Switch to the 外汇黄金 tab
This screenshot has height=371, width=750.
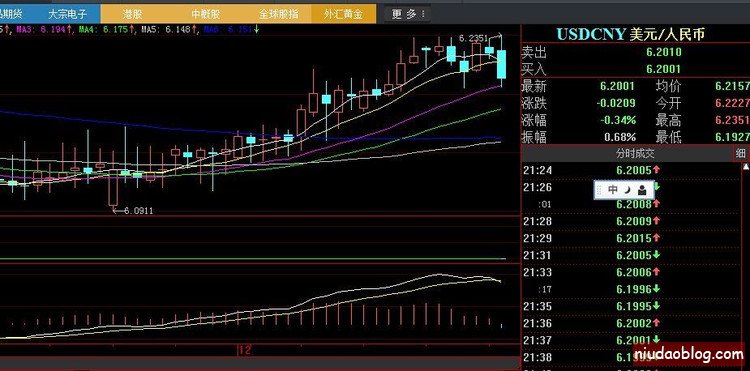click(x=343, y=14)
